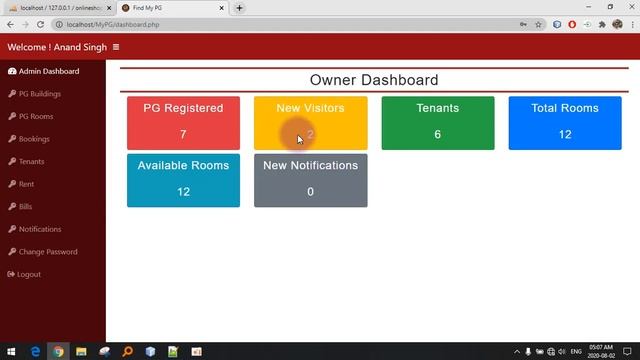The image size is (640, 360).
Task: Open the Admin Dashboard sidebar item
Action: click(44, 71)
